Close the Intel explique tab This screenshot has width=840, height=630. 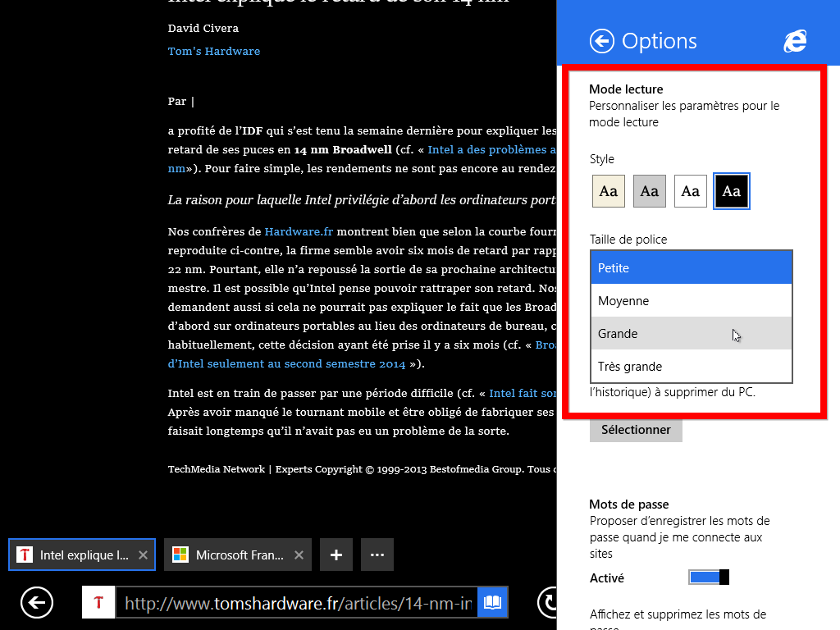(x=143, y=555)
